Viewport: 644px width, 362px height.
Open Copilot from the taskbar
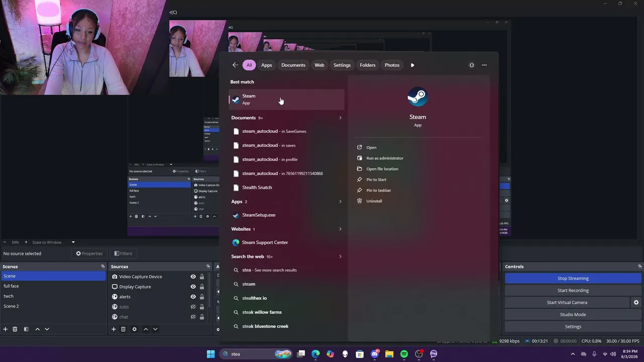coord(330,354)
